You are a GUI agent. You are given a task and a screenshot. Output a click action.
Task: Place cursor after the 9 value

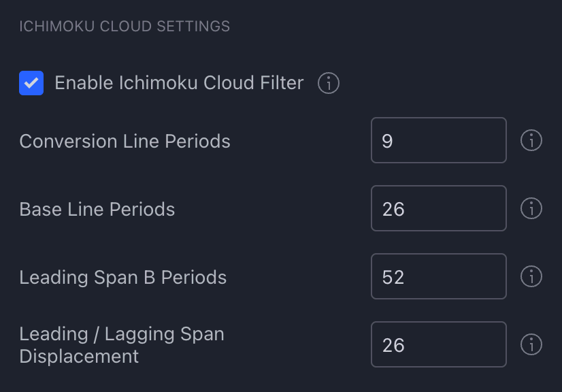tap(394, 141)
